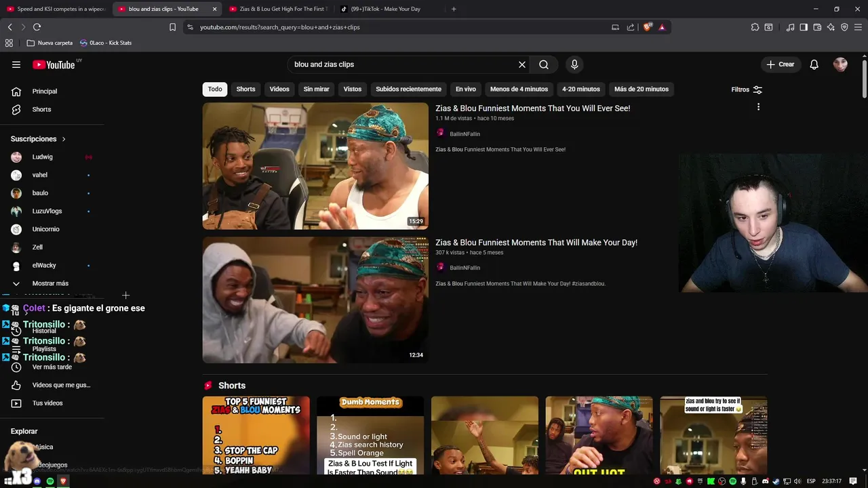
Task: Select the Más de 20 minutos chip
Action: tap(642, 89)
